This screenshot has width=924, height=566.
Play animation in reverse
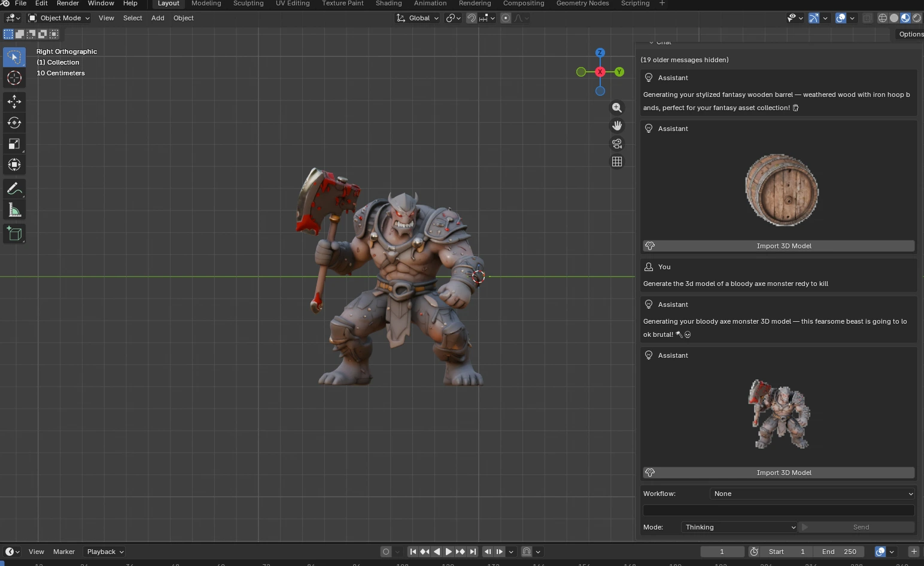click(x=437, y=552)
